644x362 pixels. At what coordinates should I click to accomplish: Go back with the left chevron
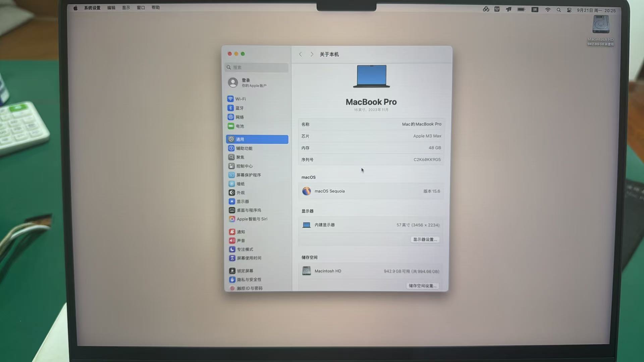click(x=301, y=54)
